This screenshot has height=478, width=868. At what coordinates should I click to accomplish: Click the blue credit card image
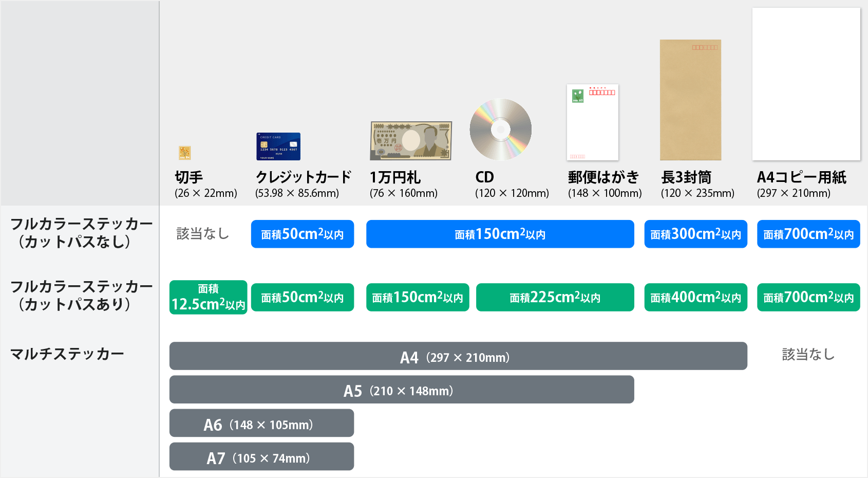[x=278, y=146]
